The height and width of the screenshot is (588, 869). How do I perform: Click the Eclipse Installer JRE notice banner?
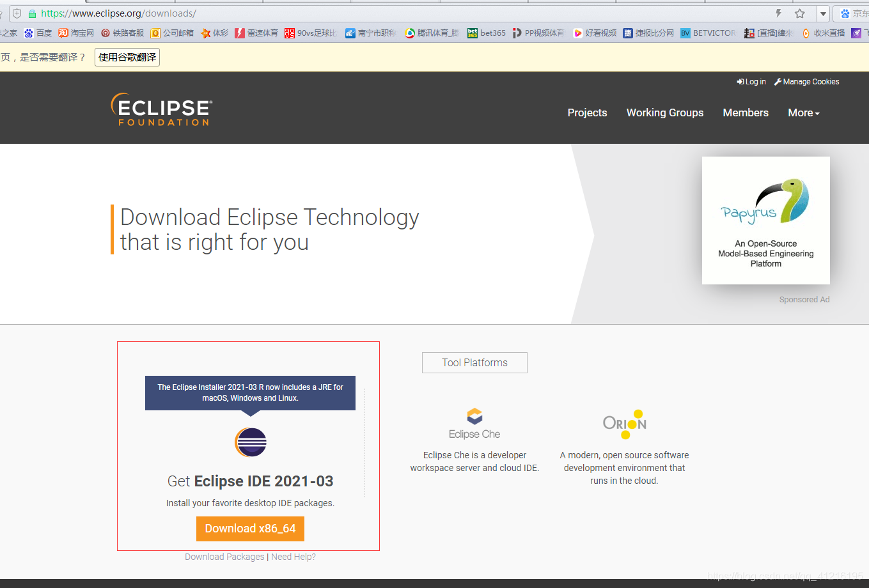click(x=251, y=392)
